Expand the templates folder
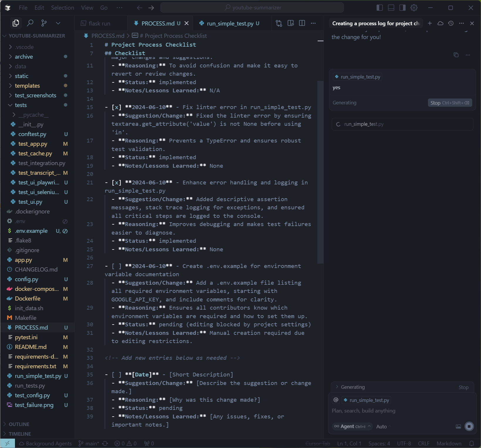The width and height of the screenshot is (481, 448). coord(27,86)
